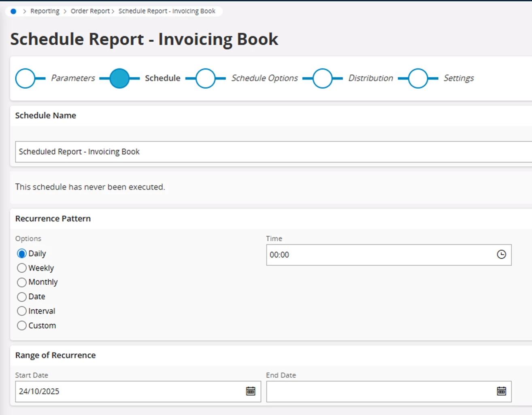
Task: Click the Settings step circle
Action: (418, 79)
